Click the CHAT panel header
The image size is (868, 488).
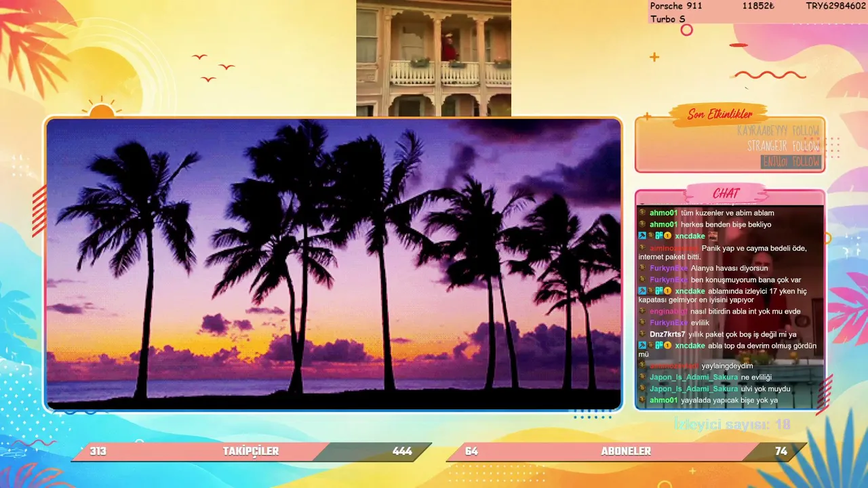726,193
